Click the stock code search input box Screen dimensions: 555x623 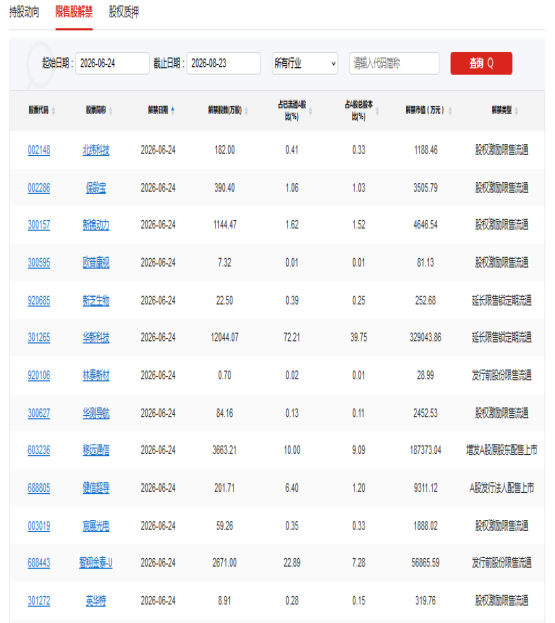(394, 63)
